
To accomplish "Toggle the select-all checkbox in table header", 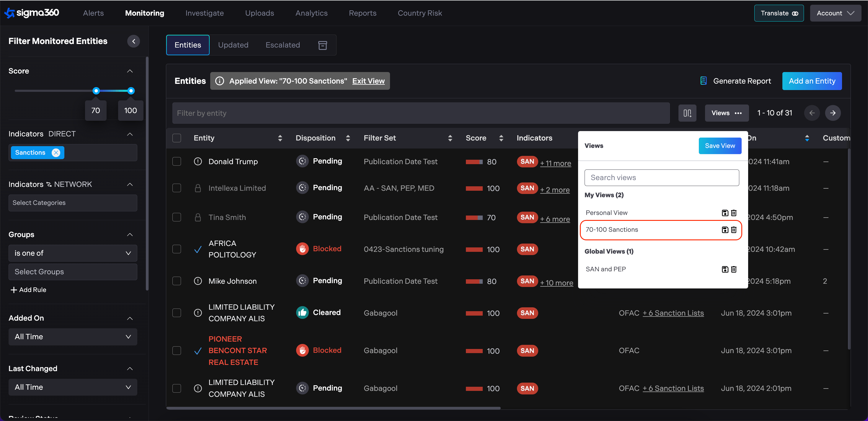I will [177, 138].
